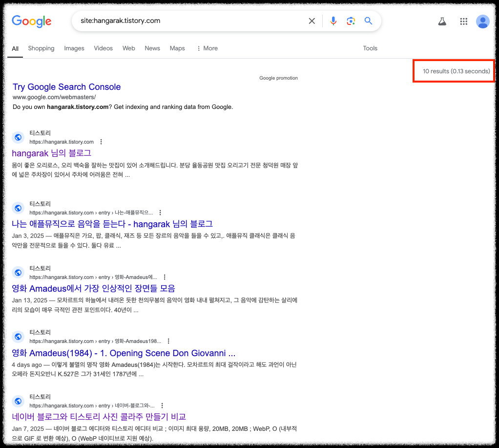The image size is (499, 448).
Task: Switch to the Shopping tab
Action: tap(41, 48)
